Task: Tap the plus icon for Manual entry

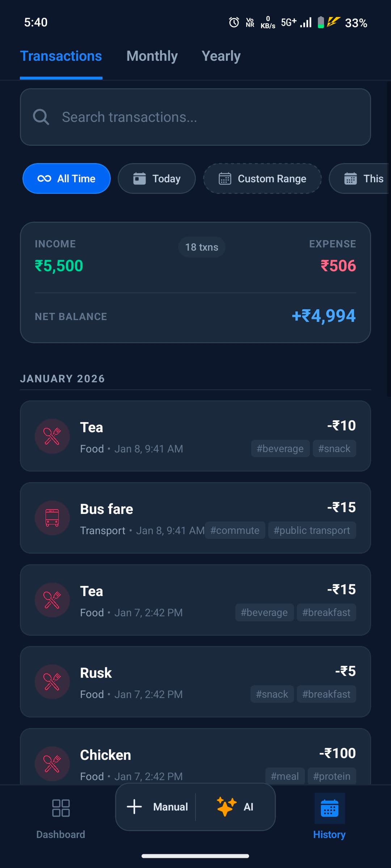Action: click(134, 807)
